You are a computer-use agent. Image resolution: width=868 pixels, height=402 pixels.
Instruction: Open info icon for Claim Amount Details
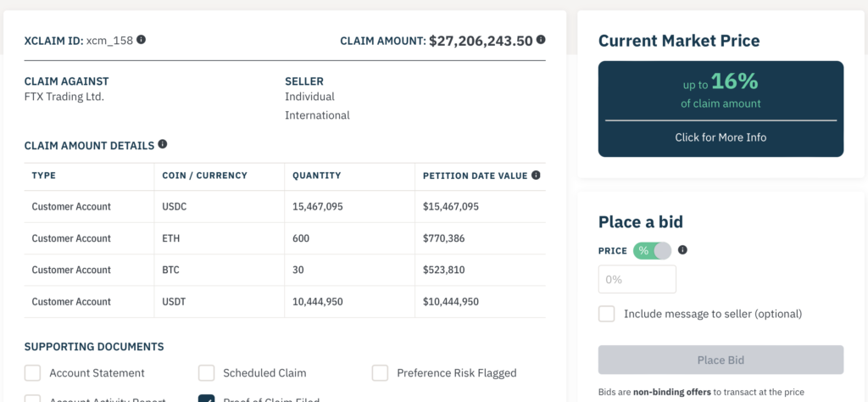pos(162,144)
